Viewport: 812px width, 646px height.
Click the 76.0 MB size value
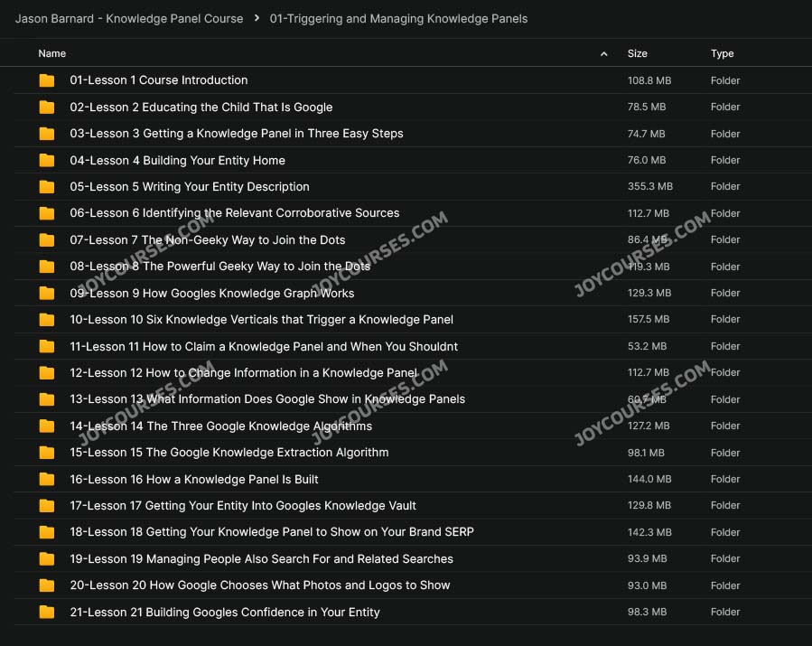647,160
